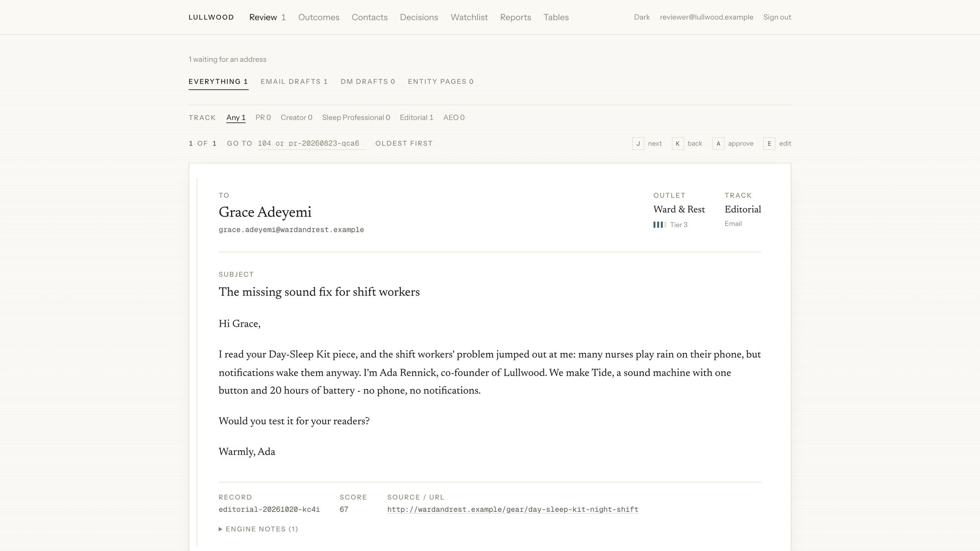This screenshot has width=980, height=551.
Task: Click the A approve key button
Action: pyautogui.click(x=718, y=144)
